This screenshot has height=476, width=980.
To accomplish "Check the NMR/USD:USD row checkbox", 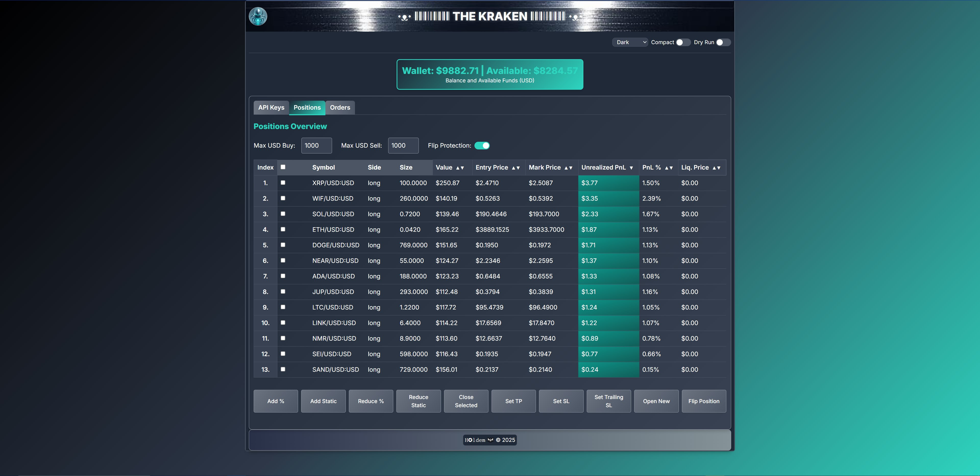I will click(283, 338).
